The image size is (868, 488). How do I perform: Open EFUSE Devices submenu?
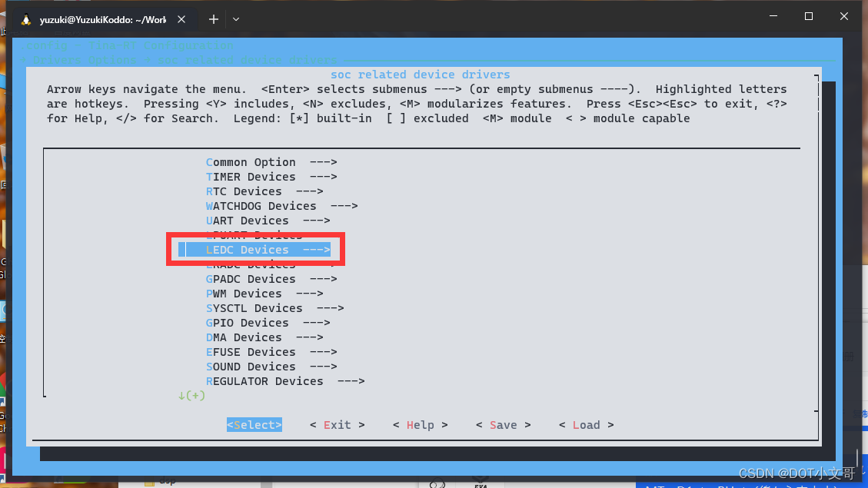tap(271, 352)
